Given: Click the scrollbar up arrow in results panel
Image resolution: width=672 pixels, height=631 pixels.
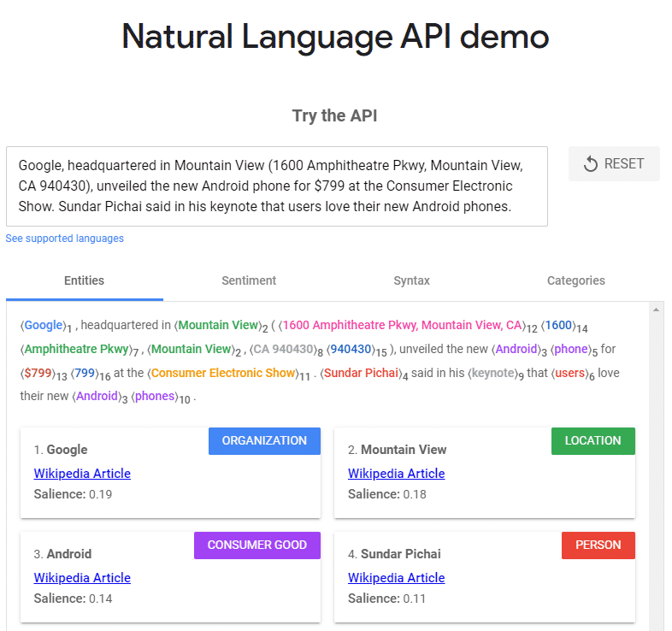Looking at the screenshot, I should pyautogui.click(x=656, y=310).
